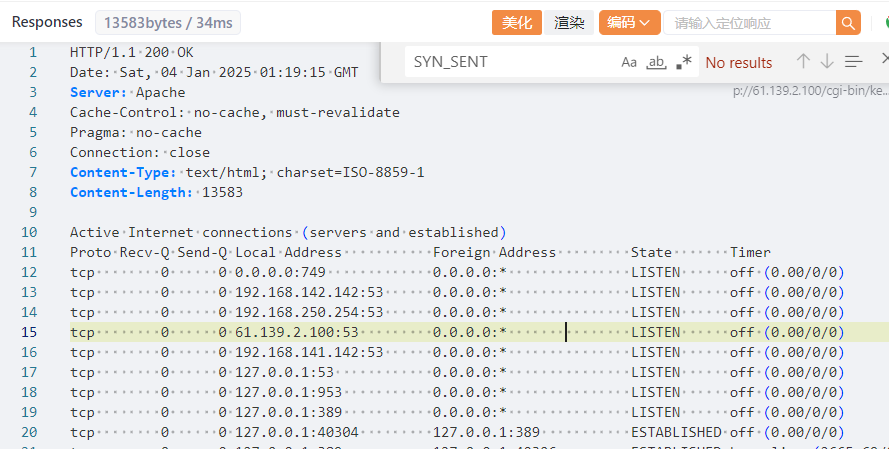The image size is (889, 449).
Task: Click the orange search magnifier button
Action: tap(848, 23)
